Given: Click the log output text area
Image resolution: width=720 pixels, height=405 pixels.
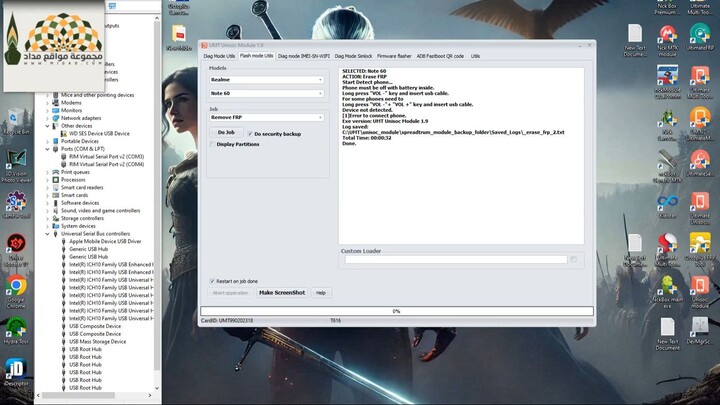Looking at the screenshot, I should pyautogui.click(x=461, y=156).
